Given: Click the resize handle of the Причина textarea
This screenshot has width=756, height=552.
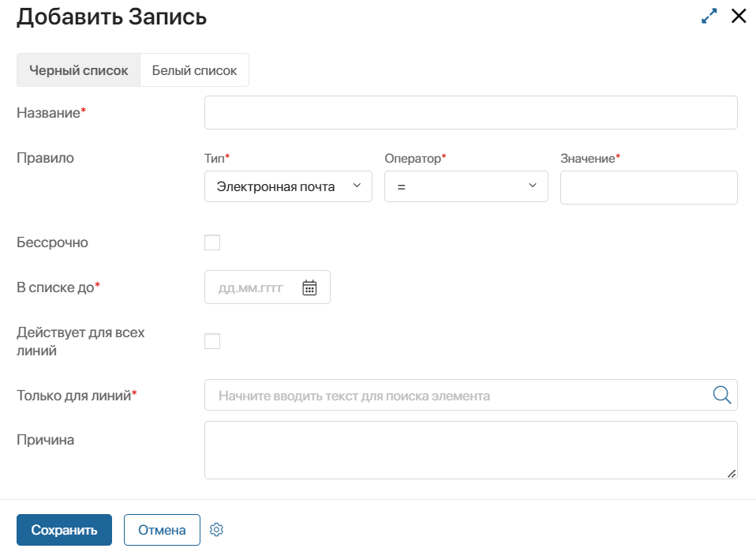Looking at the screenshot, I should point(731,473).
